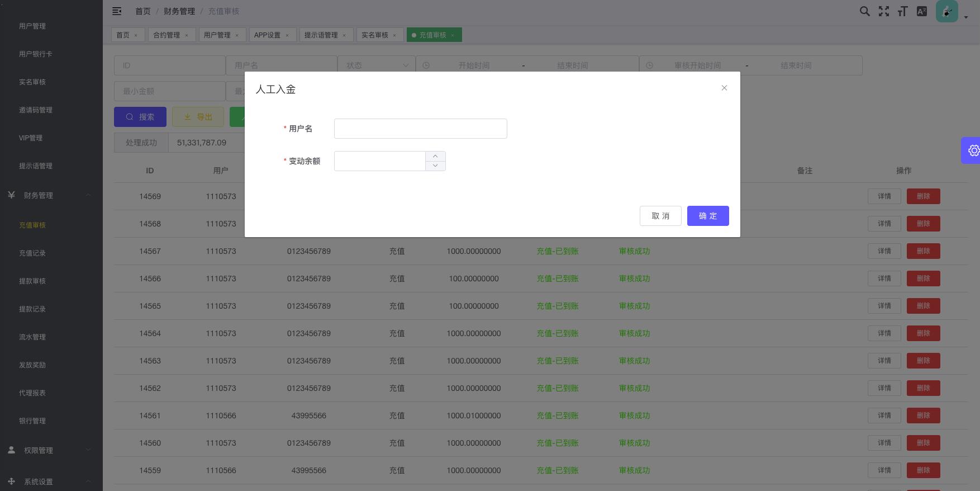
Task: Decrease 变动余额 with the down arrow
Action: (435, 166)
